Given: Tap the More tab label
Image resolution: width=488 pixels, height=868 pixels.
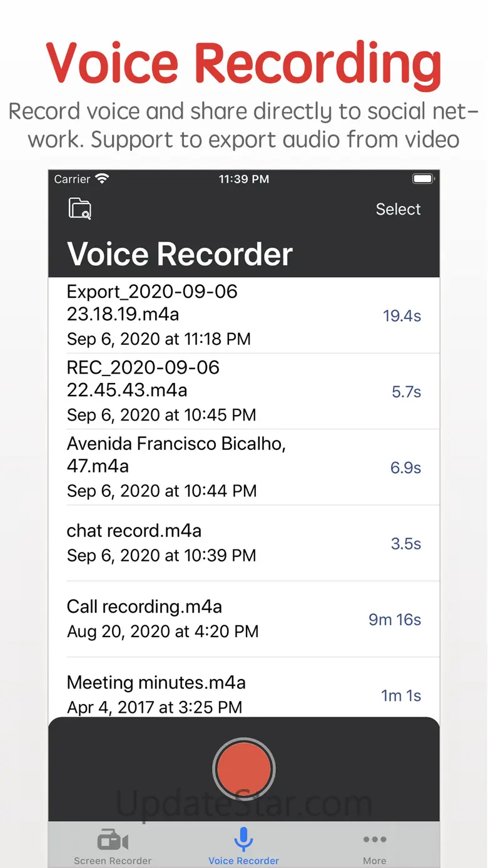Looking at the screenshot, I should [374, 860].
